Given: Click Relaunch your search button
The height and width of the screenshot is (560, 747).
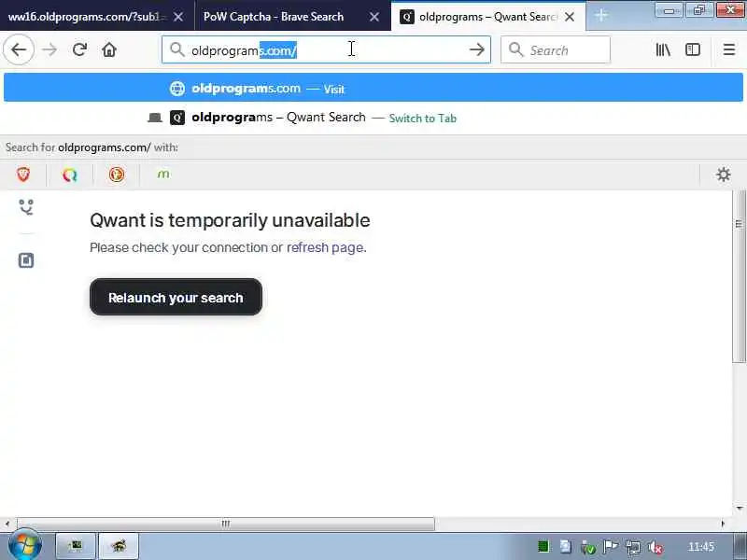Looking at the screenshot, I should point(176,297).
